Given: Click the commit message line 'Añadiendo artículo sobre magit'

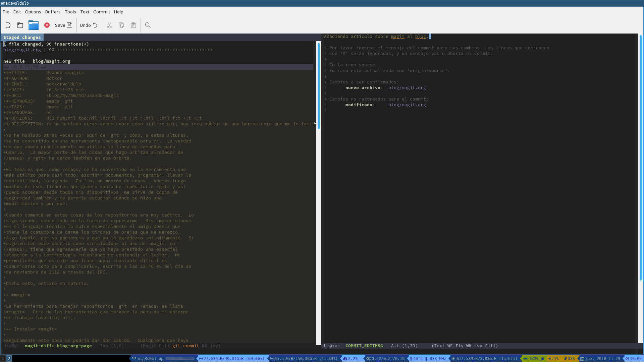Looking at the screenshot, I should [x=376, y=37].
